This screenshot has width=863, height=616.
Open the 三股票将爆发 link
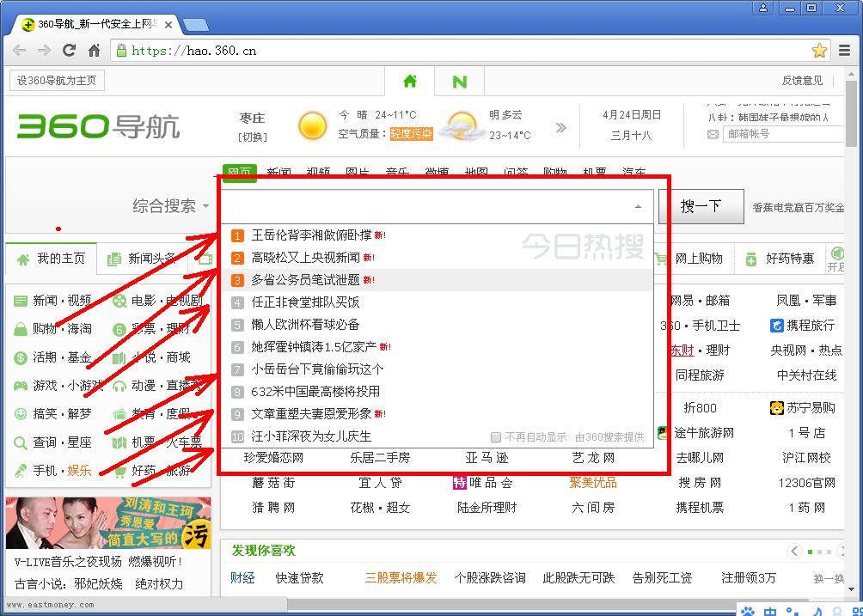[x=401, y=578]
